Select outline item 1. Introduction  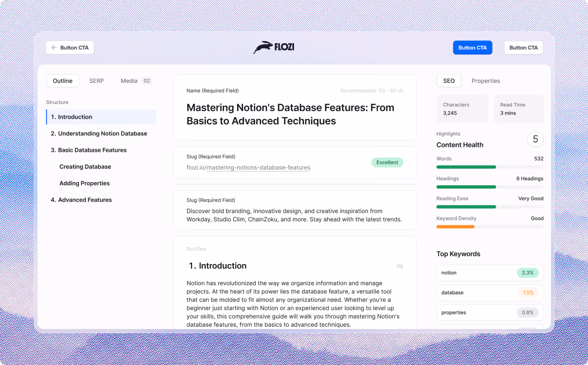coord(101,117)
